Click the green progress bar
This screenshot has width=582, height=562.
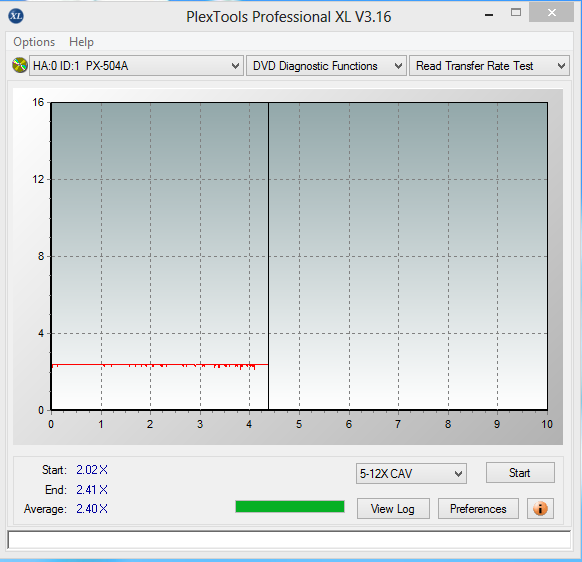[290, 507]
